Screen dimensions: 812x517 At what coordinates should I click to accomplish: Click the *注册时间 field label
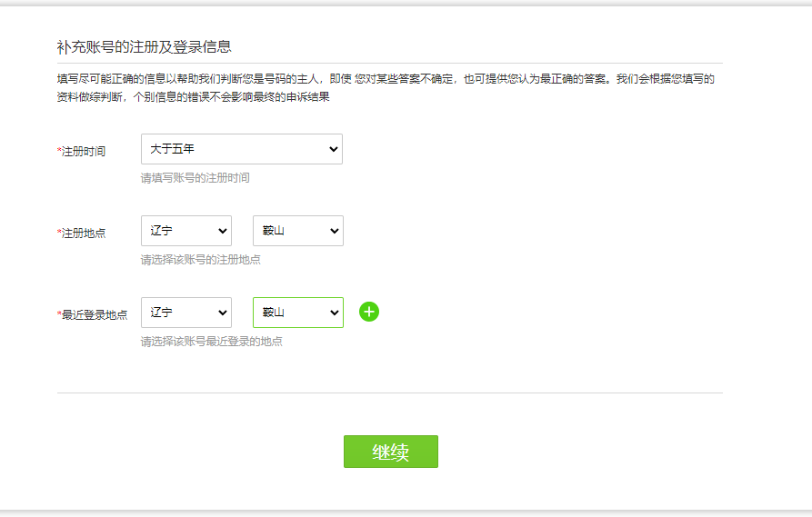[81, 152]
